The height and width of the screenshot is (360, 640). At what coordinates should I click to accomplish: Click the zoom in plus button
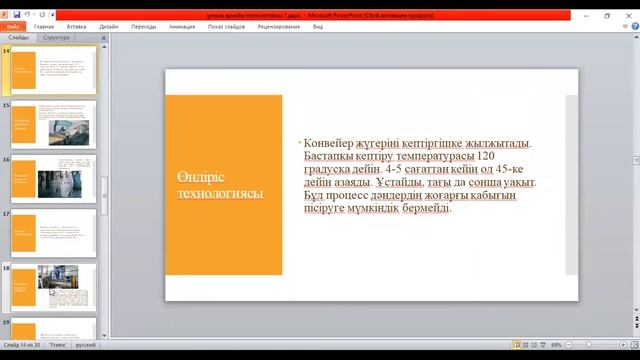623,345
